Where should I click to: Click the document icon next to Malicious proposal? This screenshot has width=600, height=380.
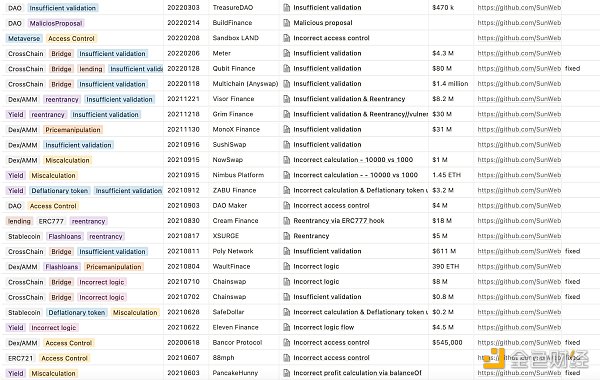tap(286, 23)
